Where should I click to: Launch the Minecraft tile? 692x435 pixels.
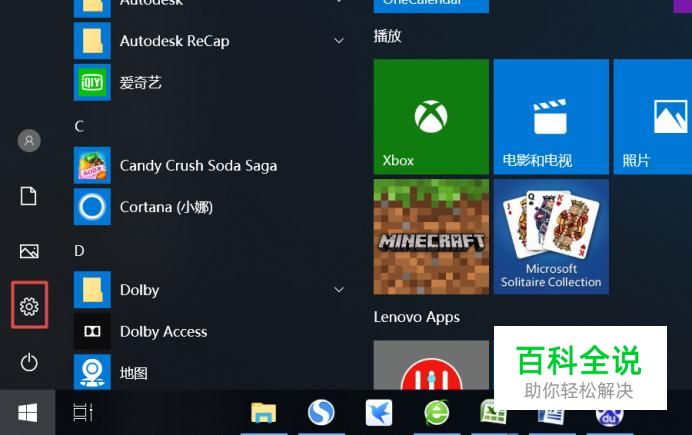coord(431,237)
